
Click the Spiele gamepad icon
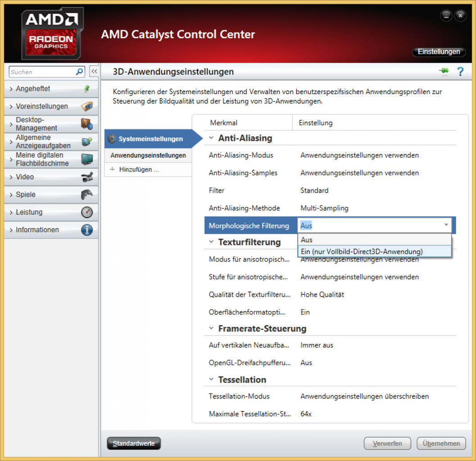87,194
